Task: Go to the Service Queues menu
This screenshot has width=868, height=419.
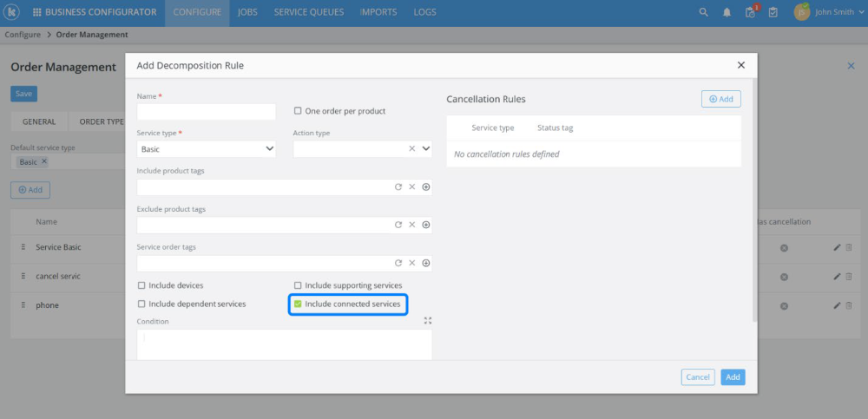Action: click(x=308, y=13)
